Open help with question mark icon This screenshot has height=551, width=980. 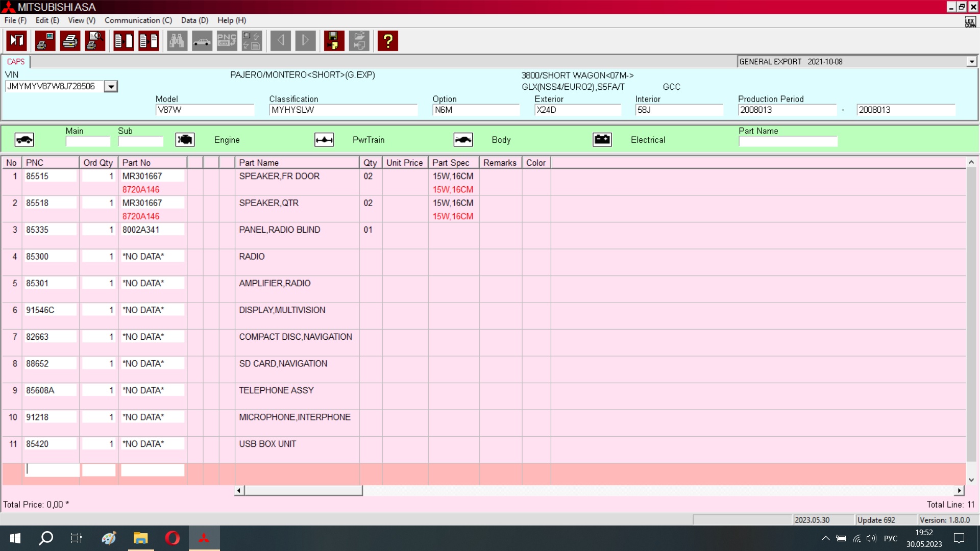tap(388, 41)
